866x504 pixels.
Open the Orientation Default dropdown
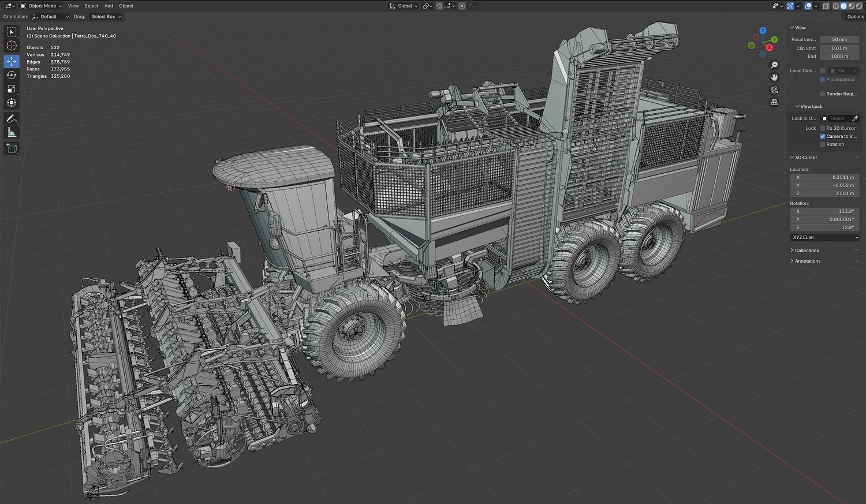coord(50,17)
